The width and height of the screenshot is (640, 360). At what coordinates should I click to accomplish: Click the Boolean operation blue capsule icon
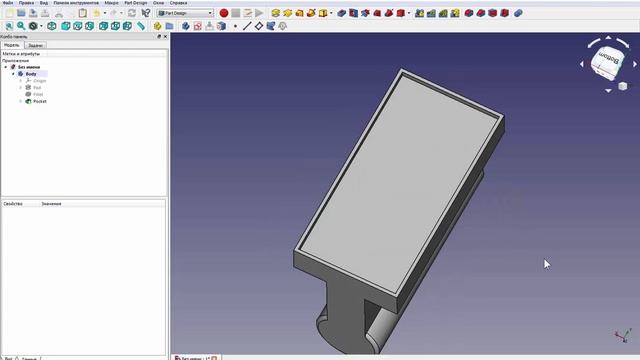[518, 13]
